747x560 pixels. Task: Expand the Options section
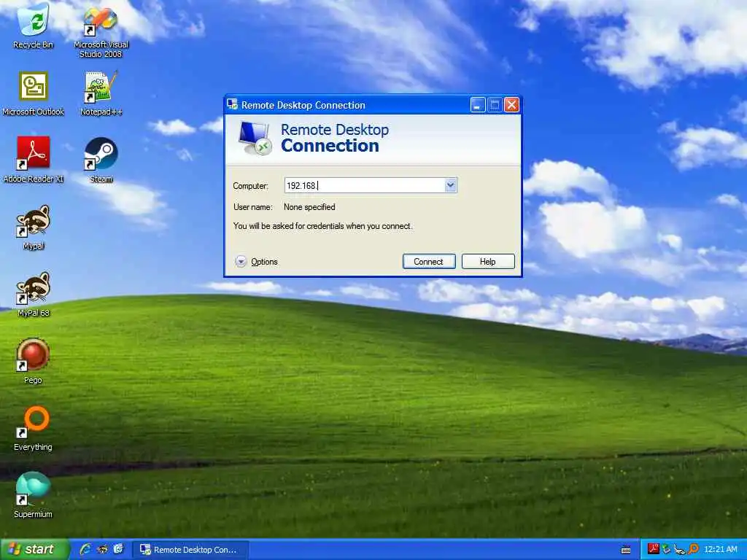(x=256, y=262)
